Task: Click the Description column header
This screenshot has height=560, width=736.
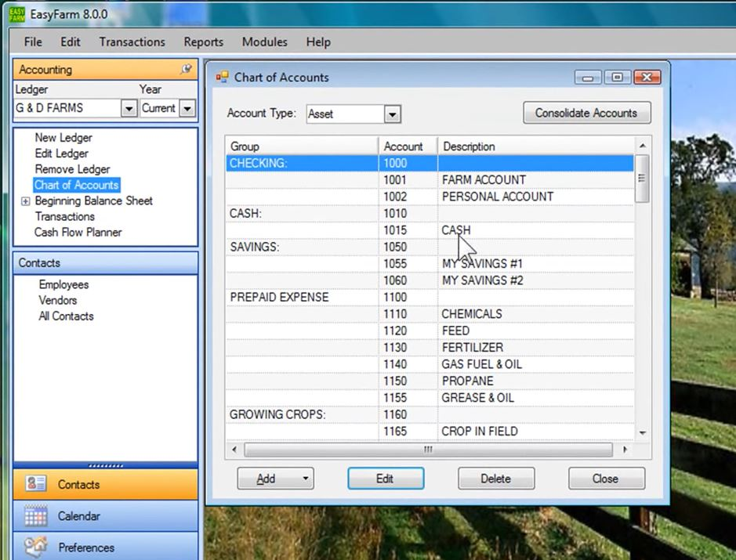Action: (536, 146)
